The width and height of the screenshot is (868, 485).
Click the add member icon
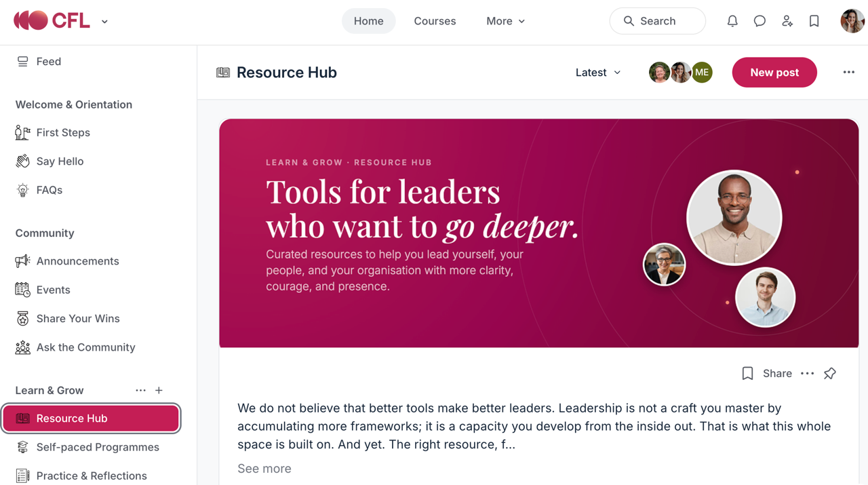[x=787, y=21]
